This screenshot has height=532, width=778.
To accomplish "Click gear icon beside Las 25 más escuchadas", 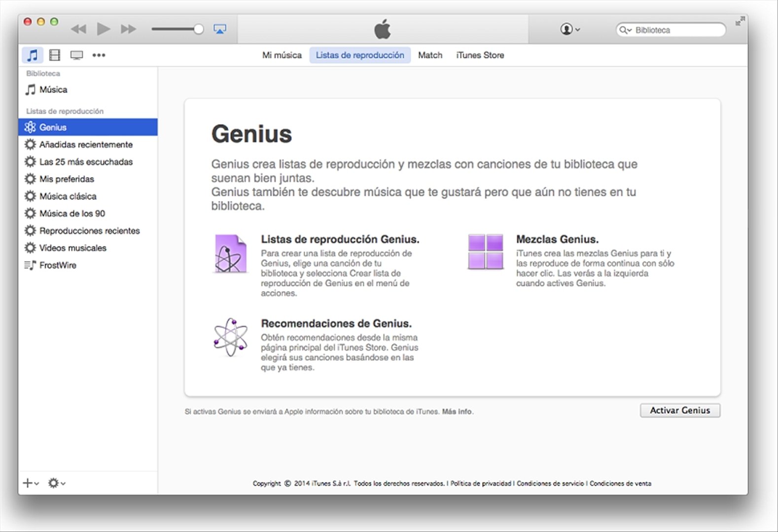I will click(30, 162).
